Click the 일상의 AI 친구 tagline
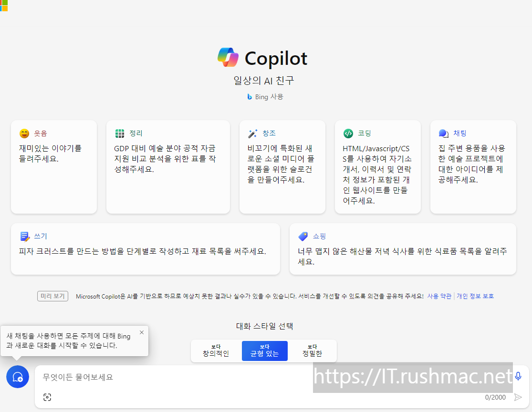Image resolution: width=532 pixels, height=412 pixels. pyautogui.click(x=264, y=81)
